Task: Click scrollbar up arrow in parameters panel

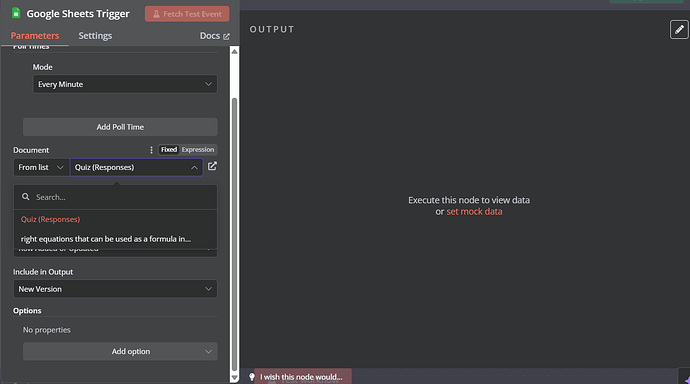Action: coord(235,51)
